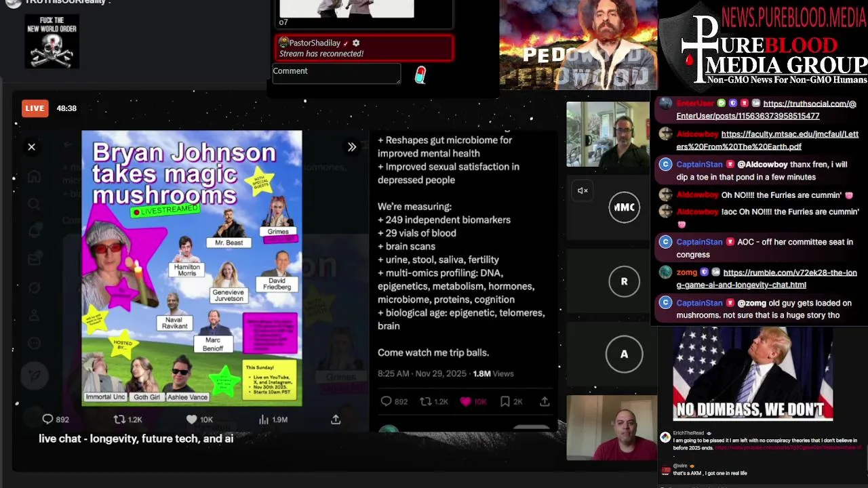Screen dimensions: 868x488
Task: Click reply icon under the image
Action: tap(47, 420)
